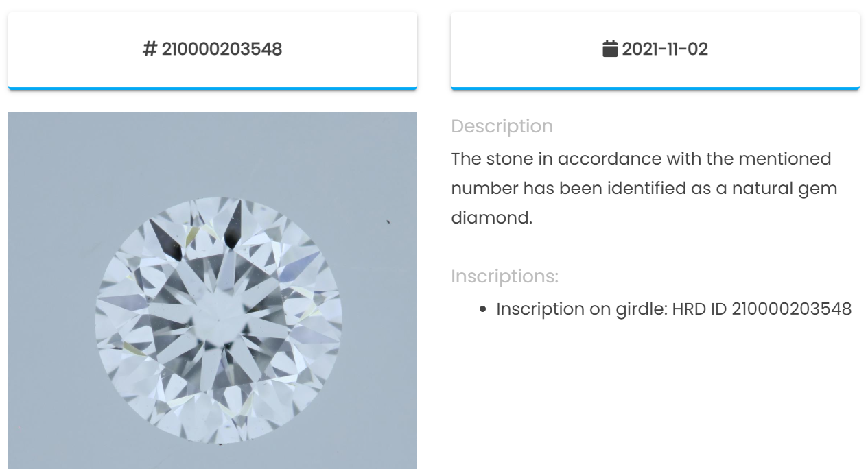Click the calendar icon beside the date

click(x=610, y=49)
